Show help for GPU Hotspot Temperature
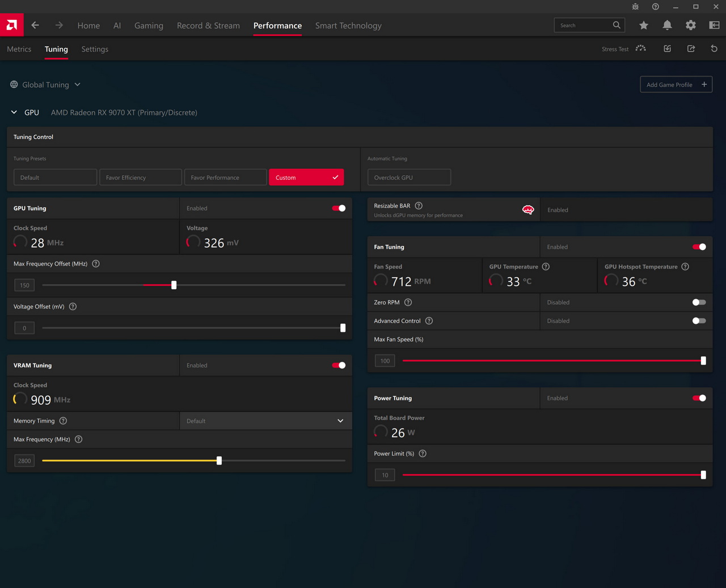The image size is (726, 588). pyautogui.click(x=685, y=266)
